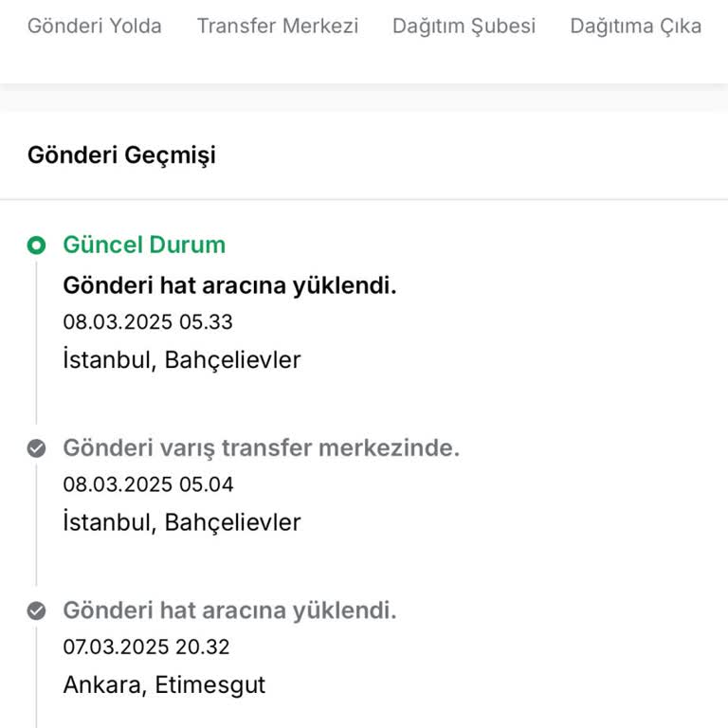Switch to the Gönderi Yolda step
The width and height of the screenshot is (728, 728).
pyautogui.click(x=94, y=26)
